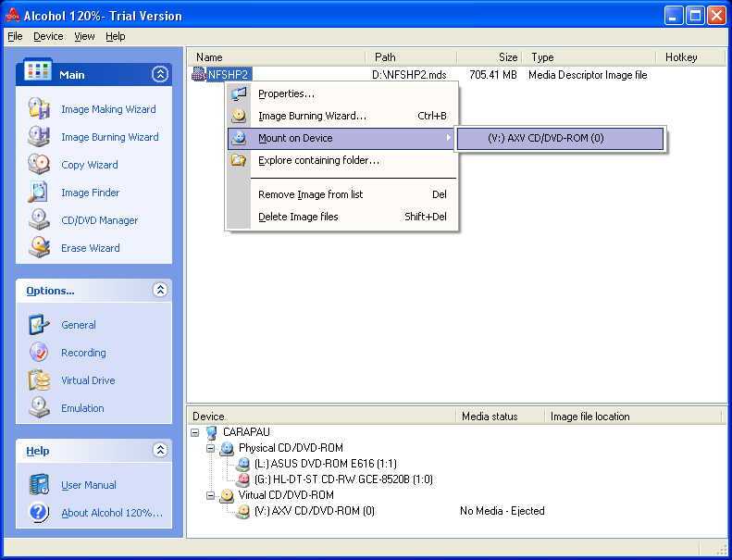Open About Alcohol 120%... link
732x560 pixels.
pos(112,513)
